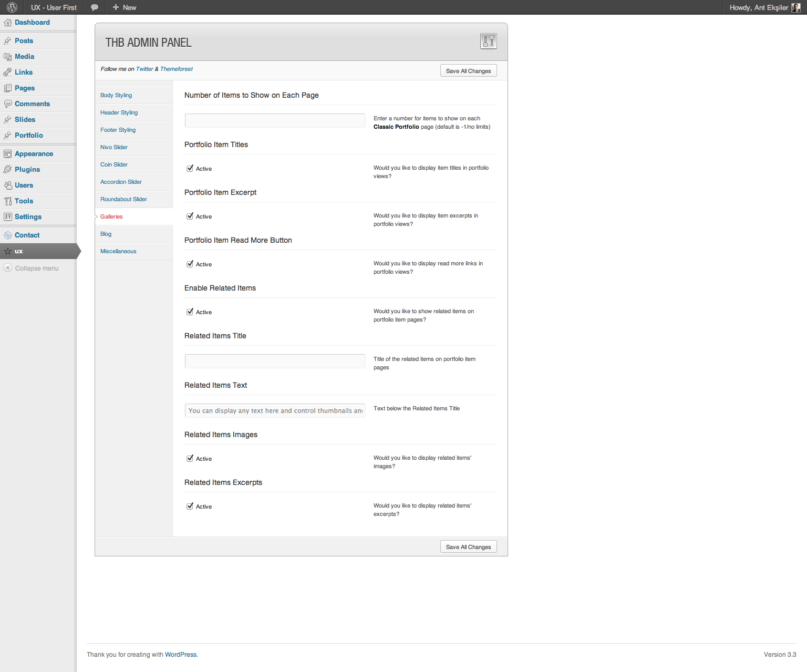Follow the Themeforest link
The height and width of the screenshot is (672, 807).
[177, 69]
